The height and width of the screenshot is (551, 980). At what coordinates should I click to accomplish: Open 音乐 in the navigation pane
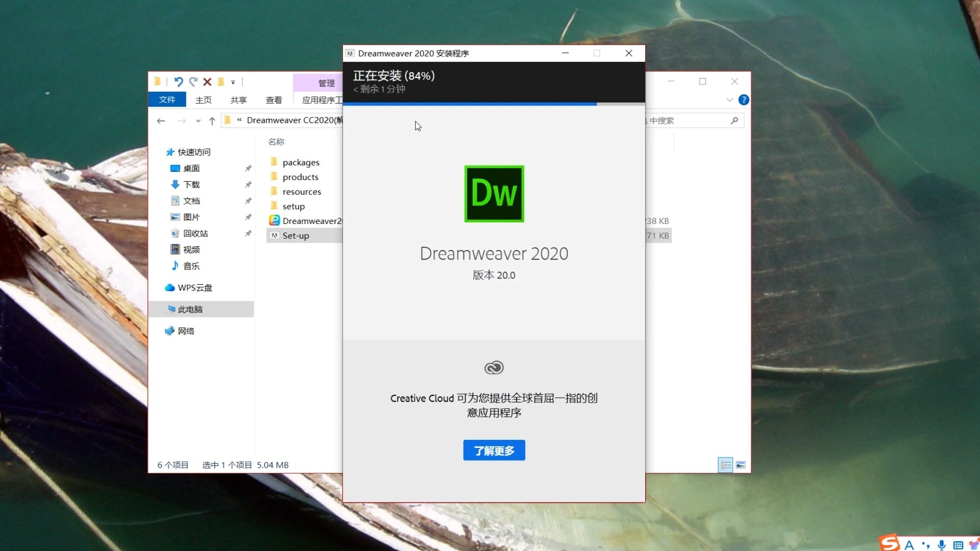pyautogui.click(x=191, y=266)
